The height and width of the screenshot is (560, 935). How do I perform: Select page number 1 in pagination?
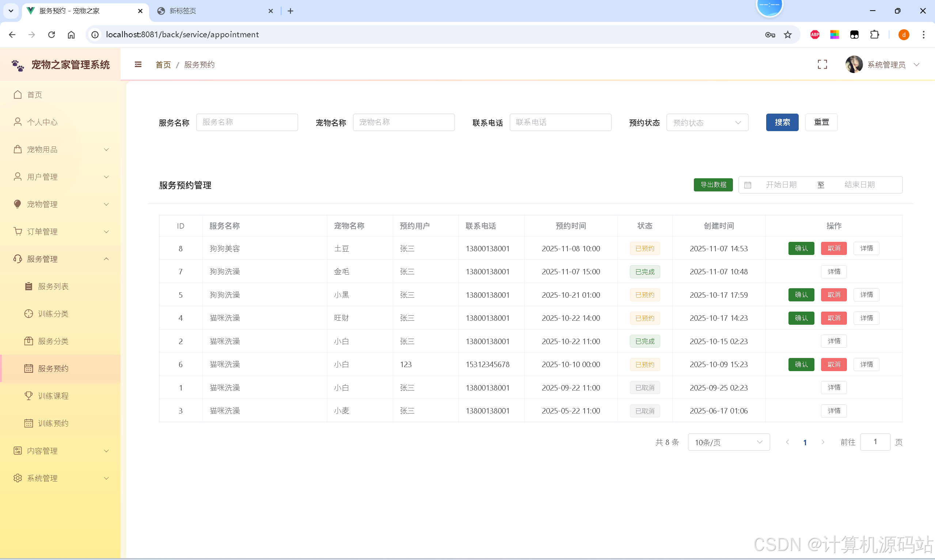tap(805, 442)
